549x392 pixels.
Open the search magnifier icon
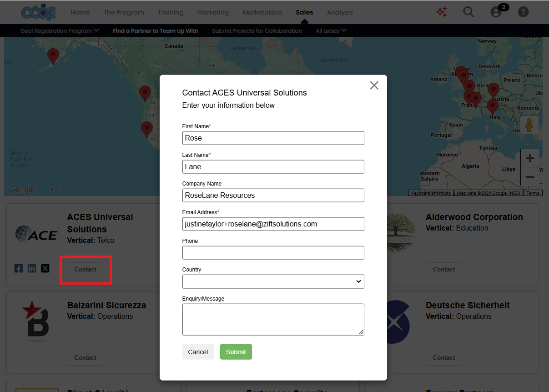click(x=468, y=12)
